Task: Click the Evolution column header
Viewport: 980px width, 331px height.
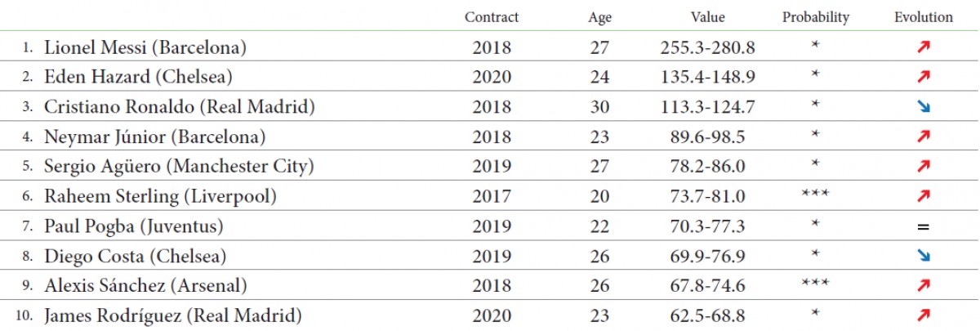Action: point(924,17)
